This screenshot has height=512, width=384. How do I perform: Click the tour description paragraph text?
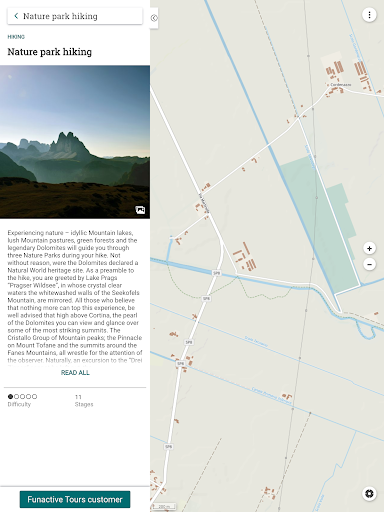75,297
